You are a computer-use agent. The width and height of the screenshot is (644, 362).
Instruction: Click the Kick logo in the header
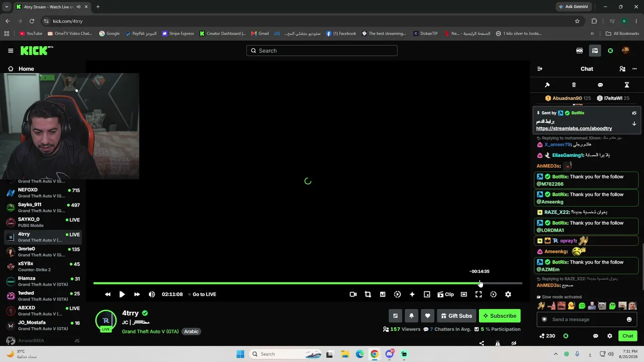pos(37,50)
